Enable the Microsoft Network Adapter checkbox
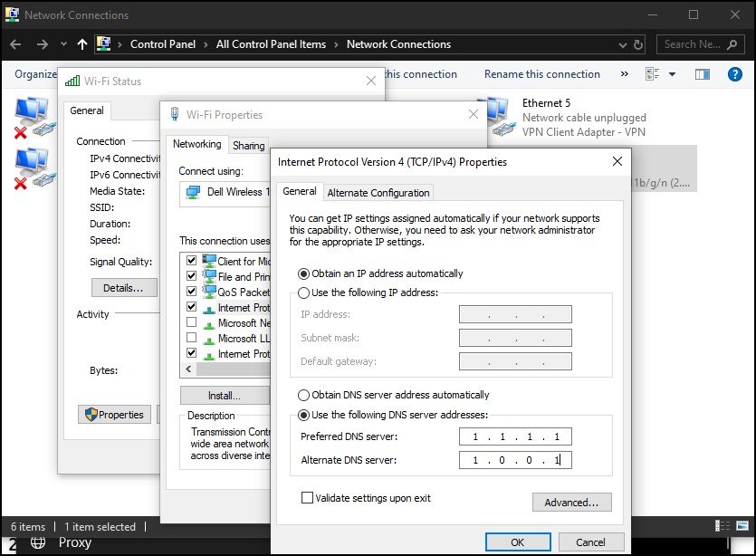 (191, 322)
